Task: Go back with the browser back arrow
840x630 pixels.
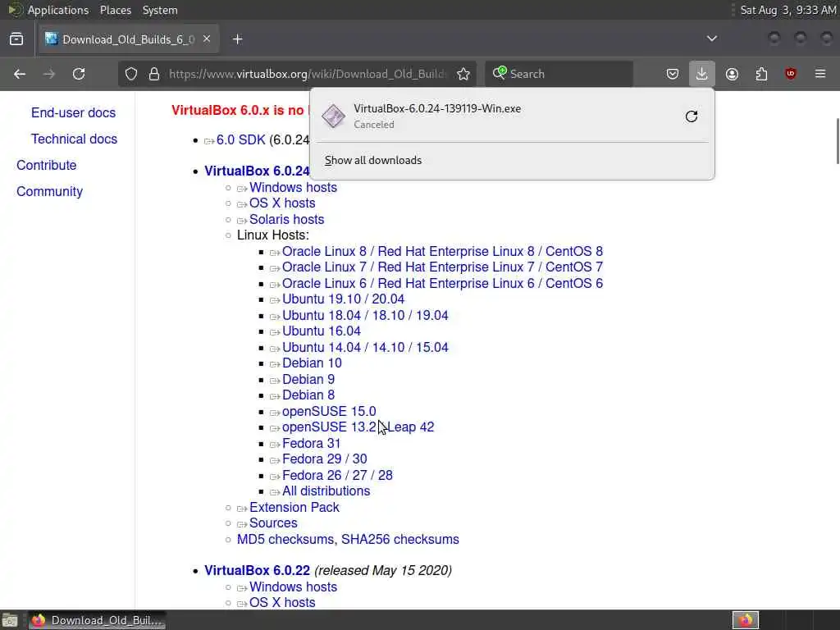Action: point(20,74)
